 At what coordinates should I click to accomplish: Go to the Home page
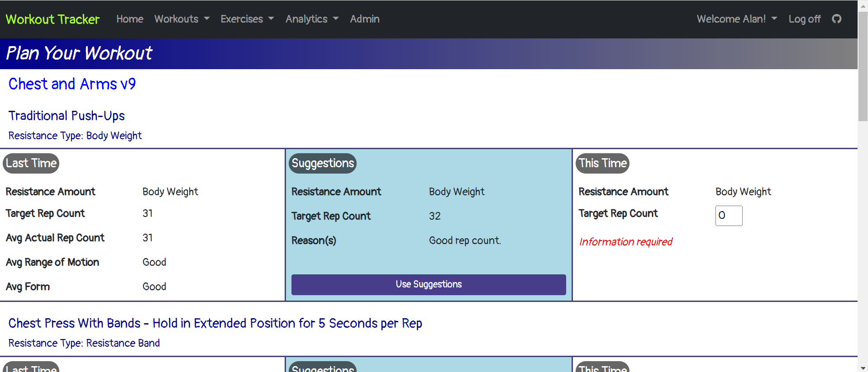pyautogui.click(x=130, y=19)
